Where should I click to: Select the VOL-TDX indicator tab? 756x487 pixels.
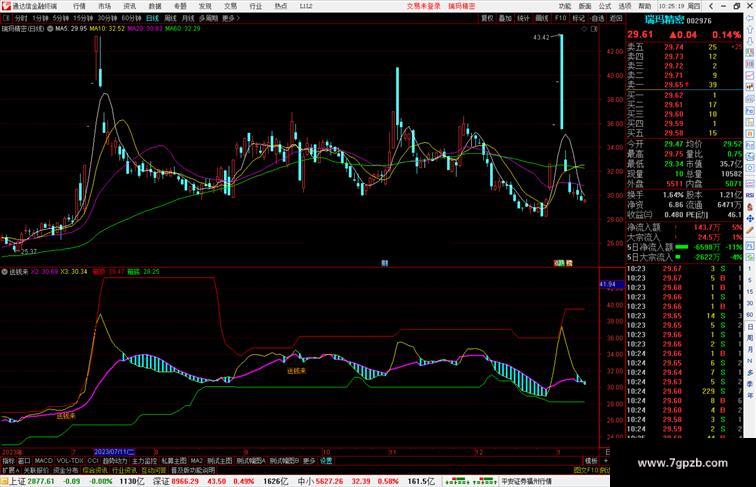70,461
